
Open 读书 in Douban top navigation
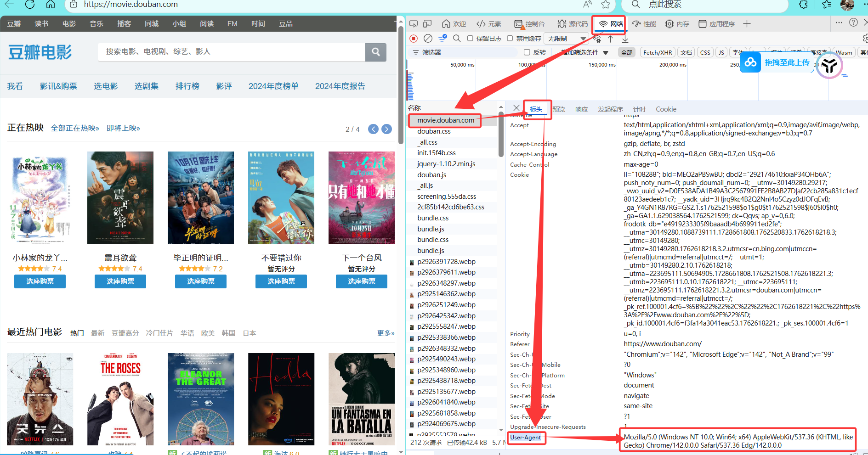click(x=41, y=24)
